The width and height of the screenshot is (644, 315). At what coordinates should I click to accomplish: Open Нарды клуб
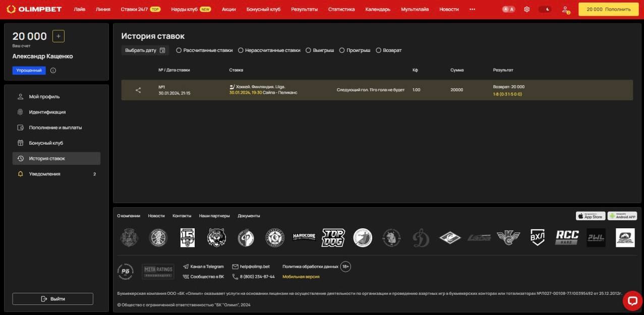pos(191,9)
